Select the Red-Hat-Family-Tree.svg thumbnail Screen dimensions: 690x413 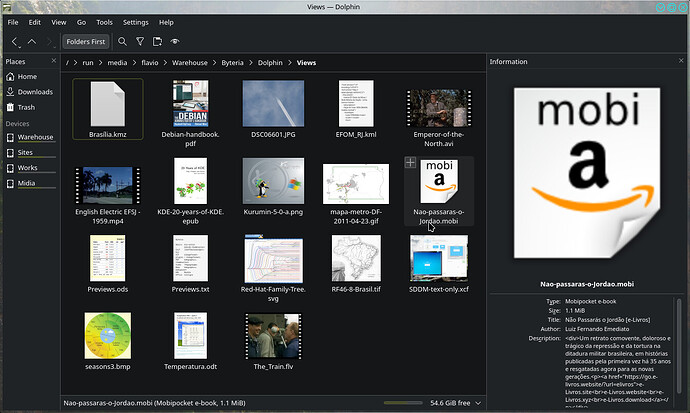tap(273, 259)
